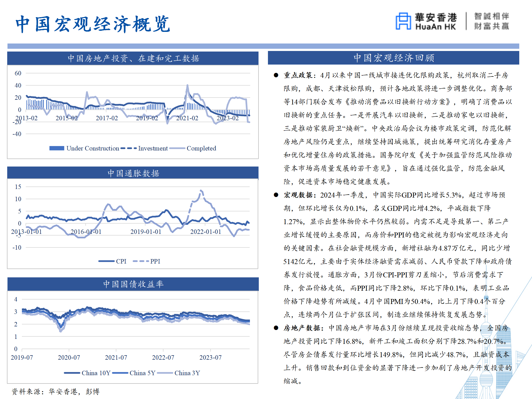Click the 'China 3Y' legend label
532x399 pixels.
[187, 373]
